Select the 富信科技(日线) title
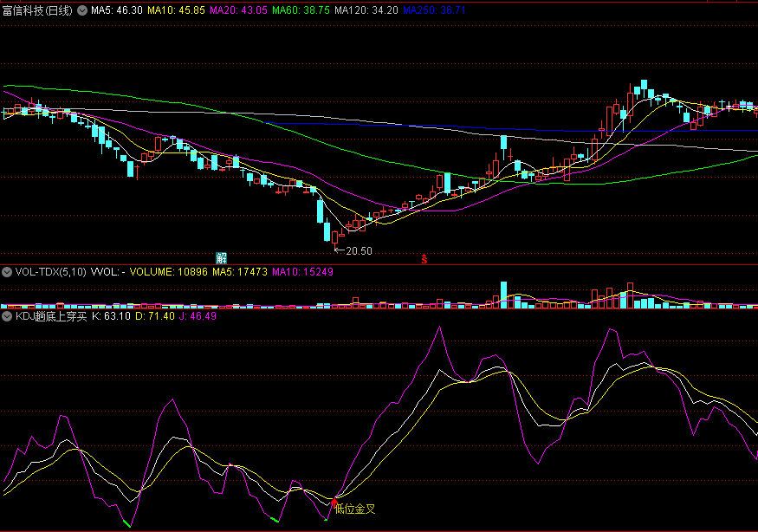Viewport: 758px width, 532px height. pos(37,10)
